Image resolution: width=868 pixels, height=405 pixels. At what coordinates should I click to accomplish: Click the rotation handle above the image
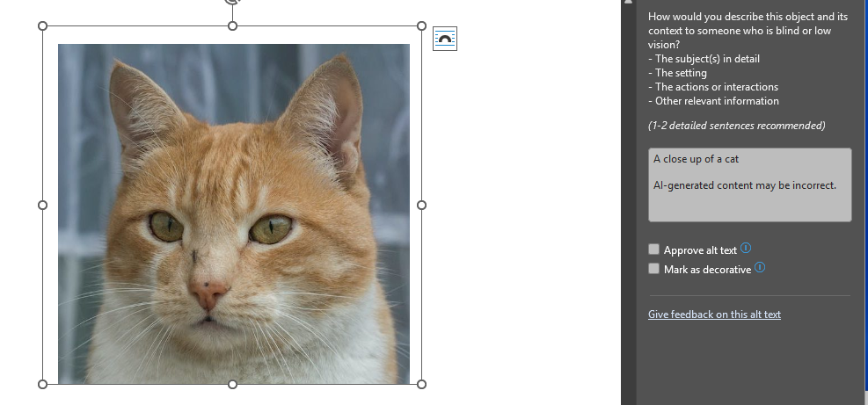tap(232, 2)
